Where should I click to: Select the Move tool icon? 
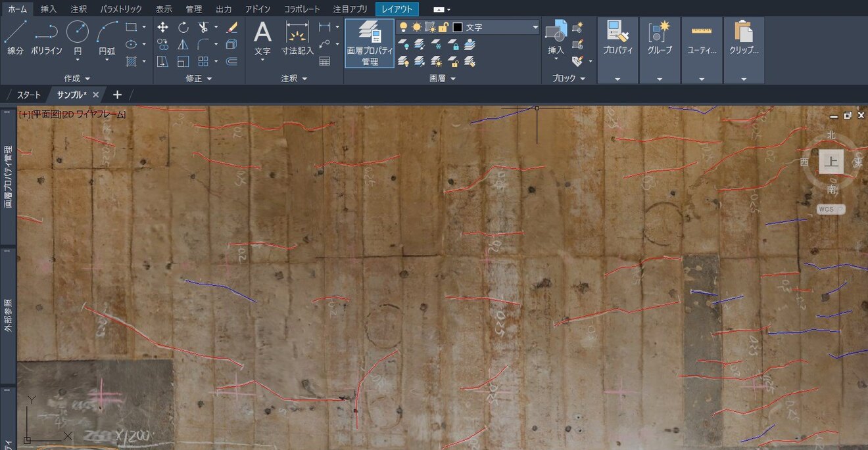163,27
